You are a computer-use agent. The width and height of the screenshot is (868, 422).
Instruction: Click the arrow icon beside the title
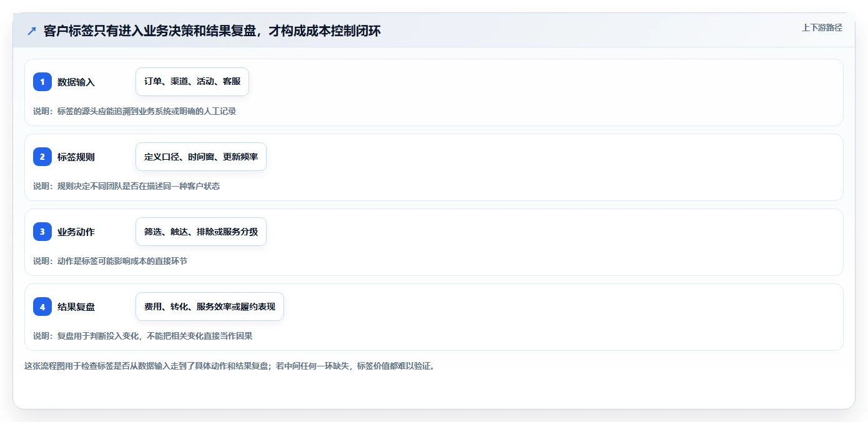(32, 31)
